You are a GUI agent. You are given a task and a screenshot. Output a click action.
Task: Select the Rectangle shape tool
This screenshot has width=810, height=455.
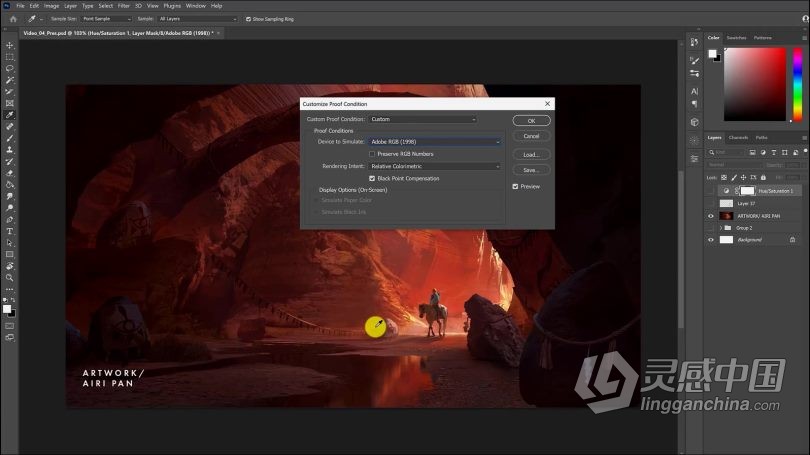9,255
